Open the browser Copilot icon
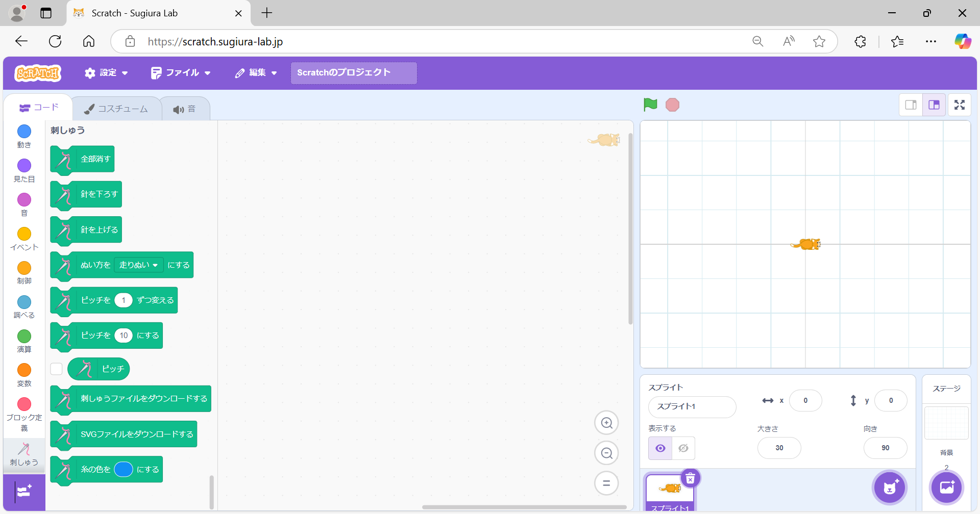Viewport: 980px width, 514px height. [x=963, y=41]
